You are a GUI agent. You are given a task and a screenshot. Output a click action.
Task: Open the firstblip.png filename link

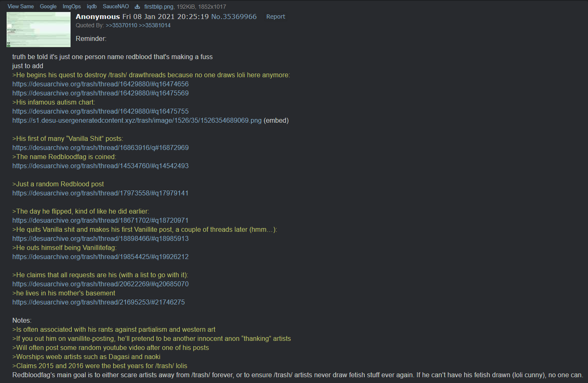click(x=158, y=7)
